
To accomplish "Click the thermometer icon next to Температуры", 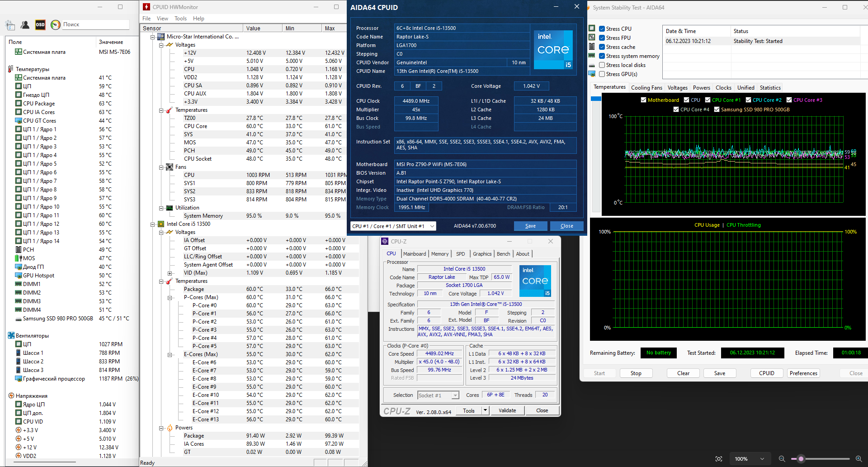I will pos(11,69).
